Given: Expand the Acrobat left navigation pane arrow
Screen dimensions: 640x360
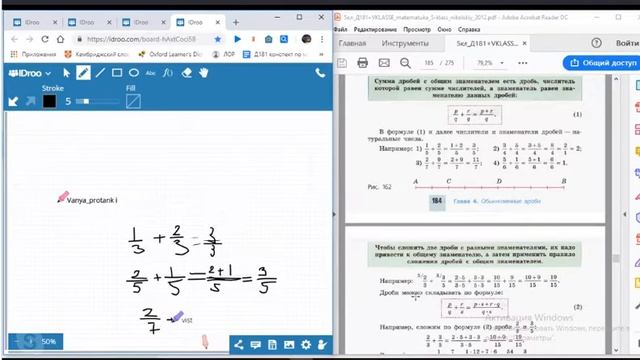Looking at the screenshot, I should [x=335, y=214].
